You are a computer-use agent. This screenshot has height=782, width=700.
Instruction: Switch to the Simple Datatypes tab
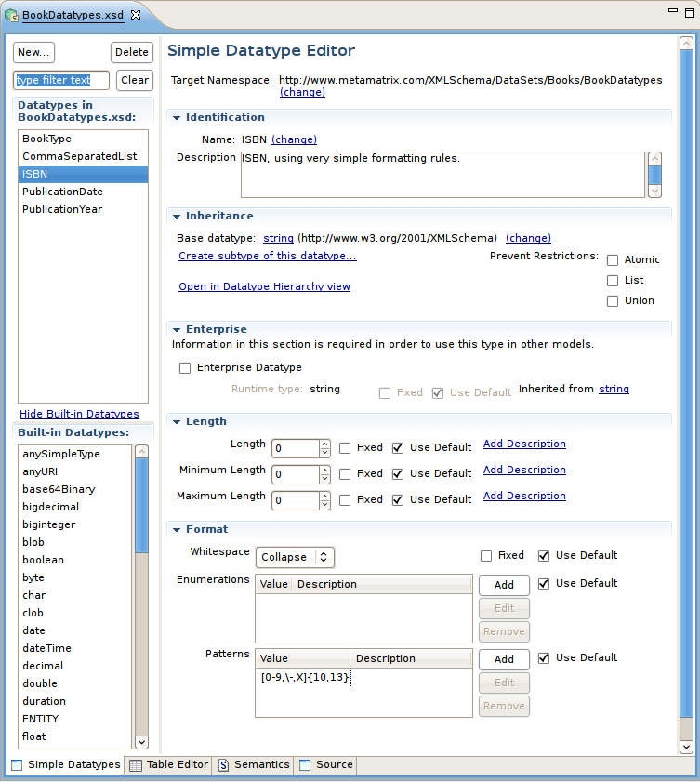pyautogui.click(x=66, y=765)
